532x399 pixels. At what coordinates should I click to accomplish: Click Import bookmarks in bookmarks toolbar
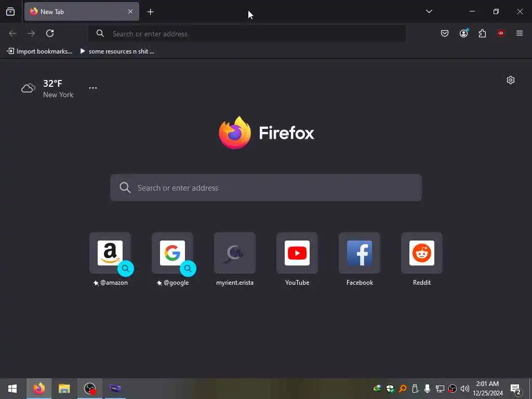(39, 51)
